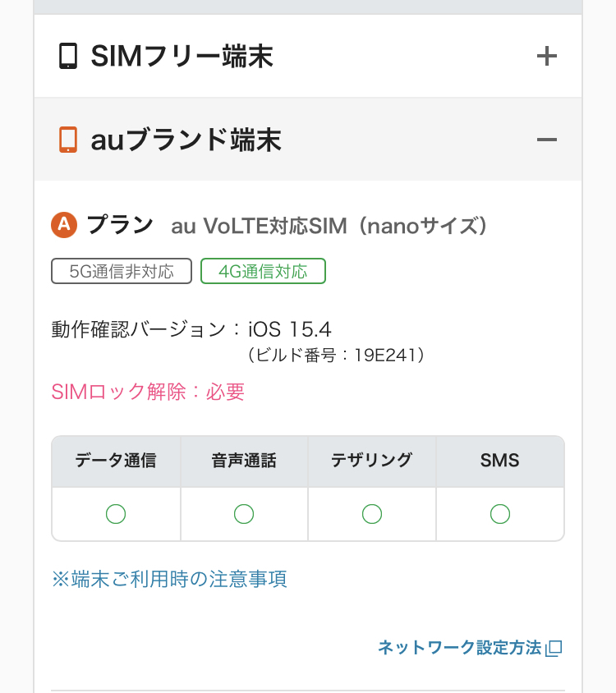Click the pink SIMロック解除：必要 text

(148, 392)
